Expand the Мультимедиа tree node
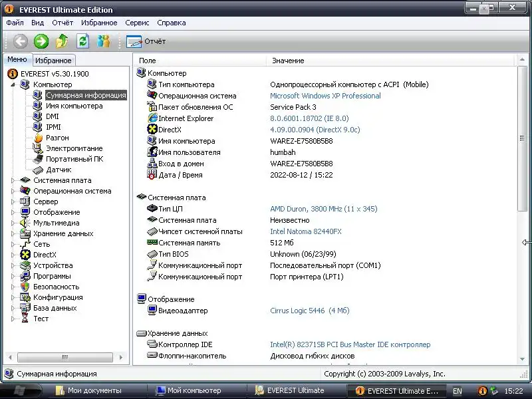Viewport: 532px width, 399px height. coord(13,223)
